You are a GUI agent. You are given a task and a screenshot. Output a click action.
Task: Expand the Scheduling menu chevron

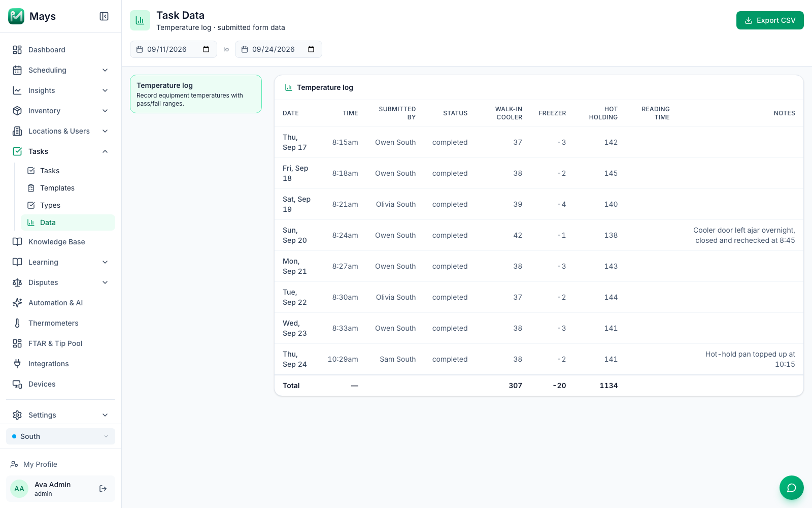click(x=105, y=70)
